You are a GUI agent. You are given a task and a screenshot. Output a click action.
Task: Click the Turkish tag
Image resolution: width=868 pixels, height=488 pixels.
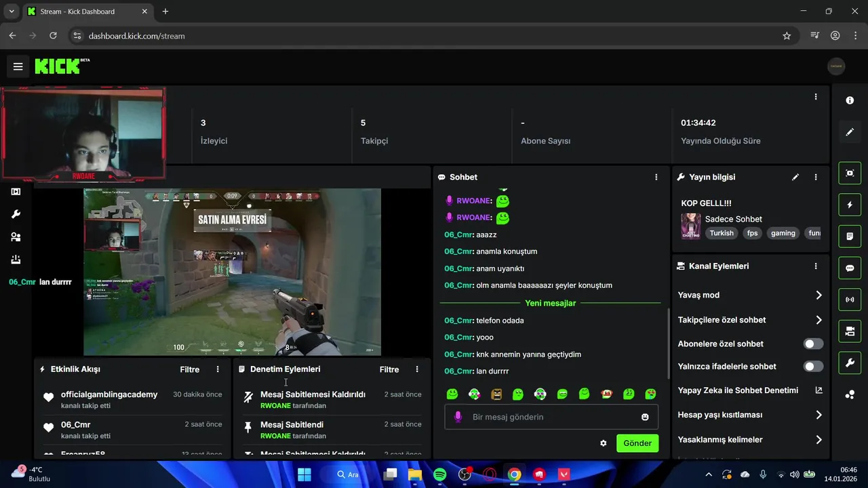722,233
